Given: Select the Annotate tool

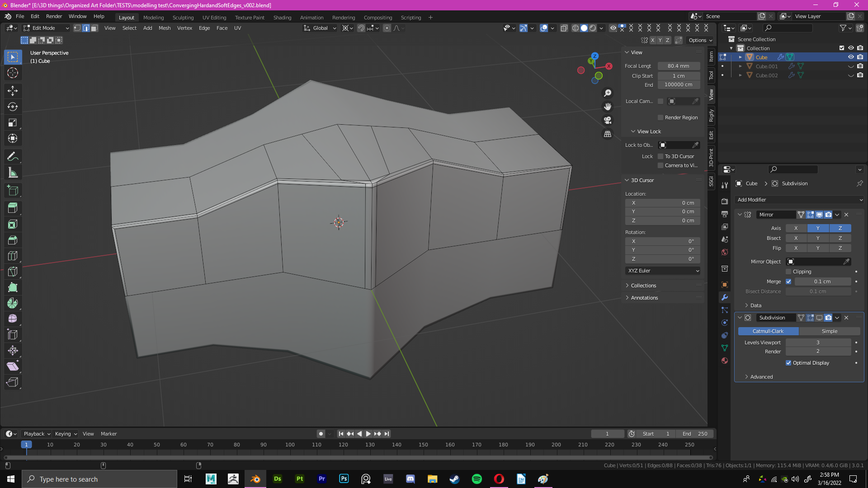Looking at the screenshot, I should [13, 157].
